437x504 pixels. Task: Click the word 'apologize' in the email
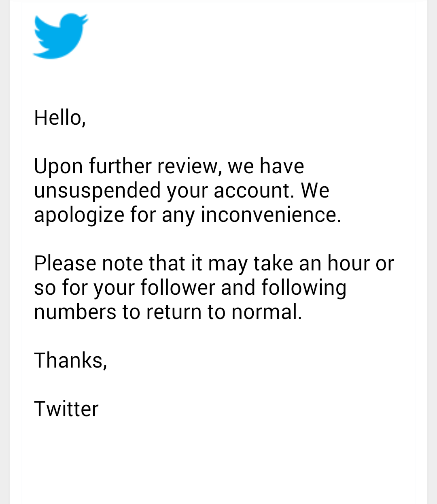[79, 215]
